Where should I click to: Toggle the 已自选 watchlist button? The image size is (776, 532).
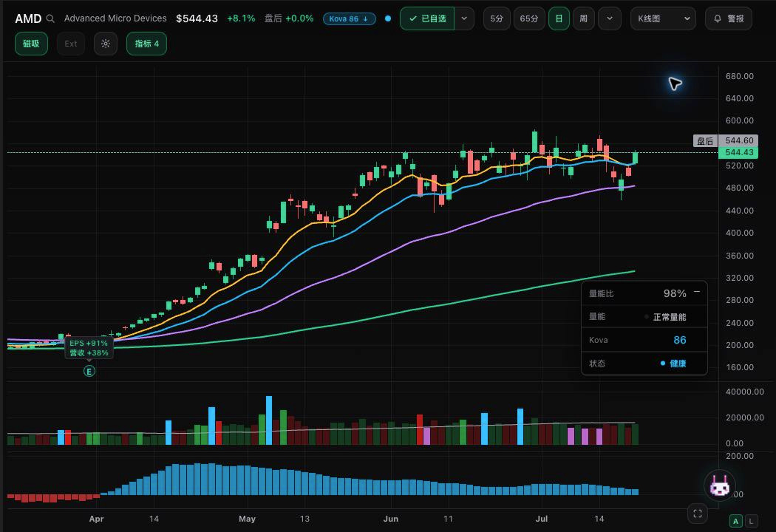click(427, 18)
